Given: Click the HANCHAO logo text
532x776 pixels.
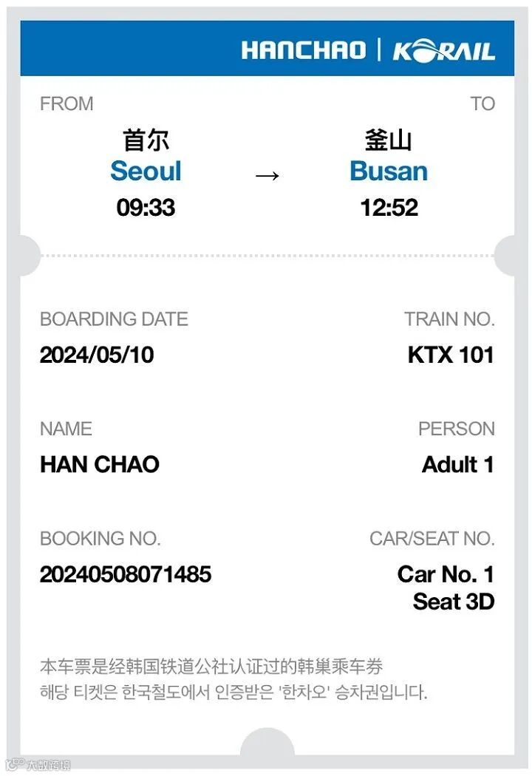Looking at the screenshot, I should coord(303,50).
